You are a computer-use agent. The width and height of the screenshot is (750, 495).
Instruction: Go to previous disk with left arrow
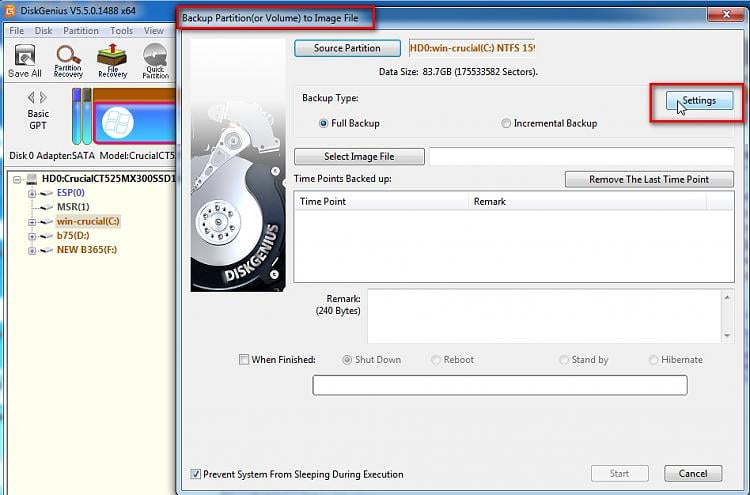(31, 98)
